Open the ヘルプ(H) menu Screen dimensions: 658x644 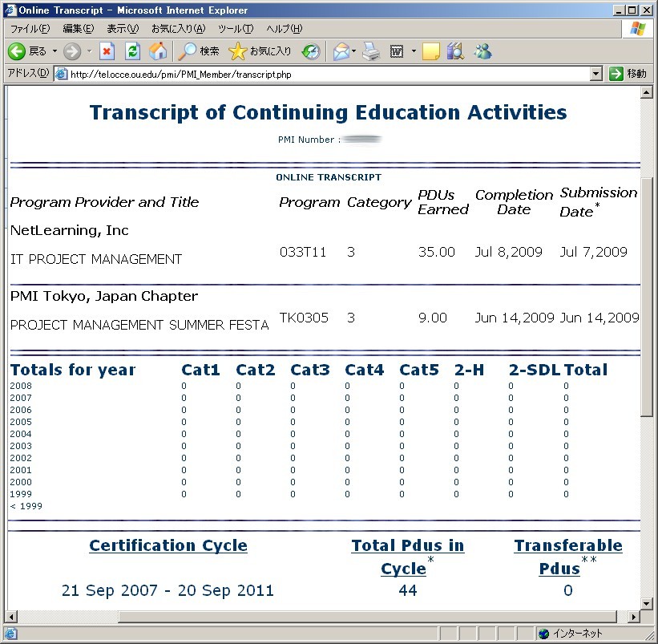pos(284,29)
